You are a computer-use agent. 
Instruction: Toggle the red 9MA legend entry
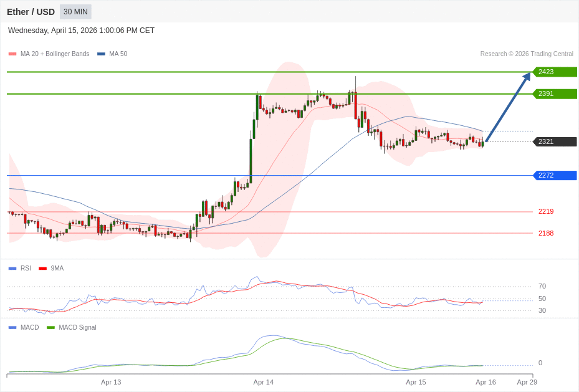click(x=52, y=269)
